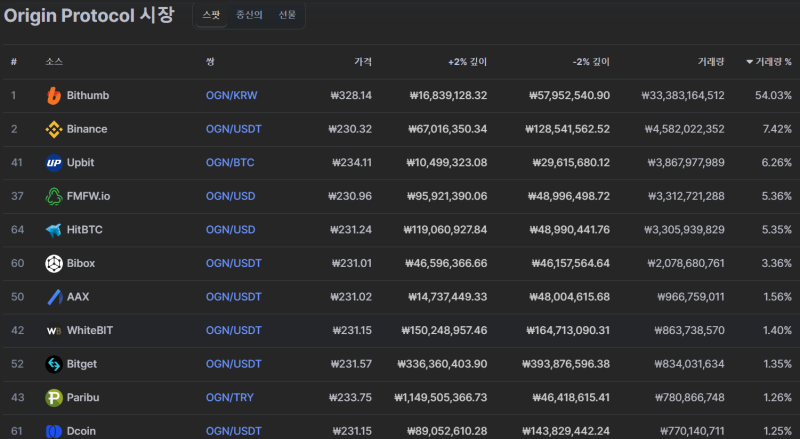Screen dimensions: 800x439
Task: Switch to the 종신의 (Perpetual) tab
Action: [249, 15]
